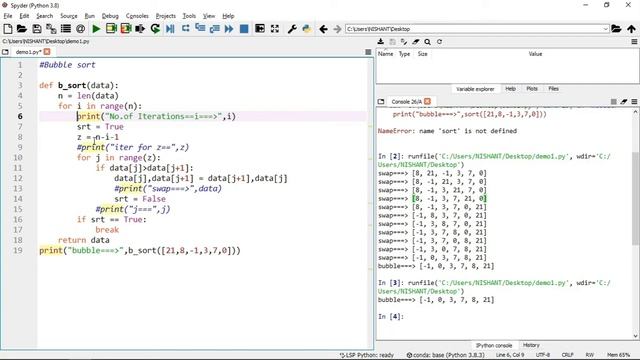Open the View menu

pyautogui.click(x=209, y=16)
